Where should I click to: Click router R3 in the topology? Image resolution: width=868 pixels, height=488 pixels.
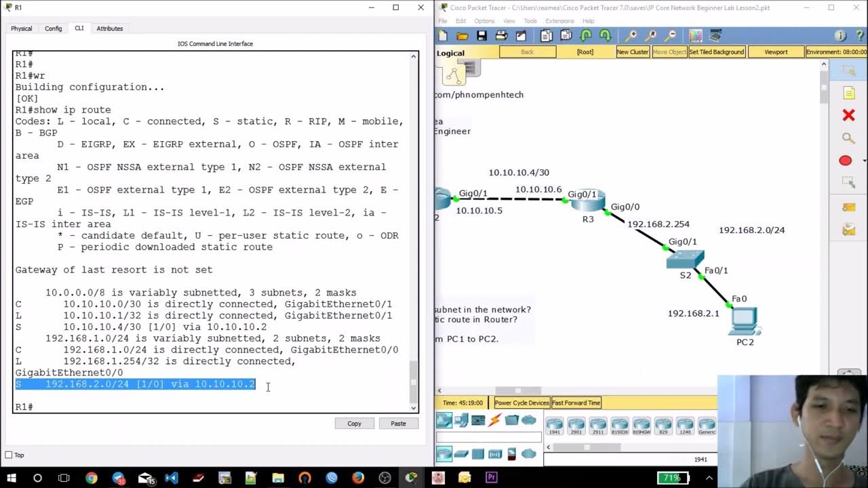587,201
